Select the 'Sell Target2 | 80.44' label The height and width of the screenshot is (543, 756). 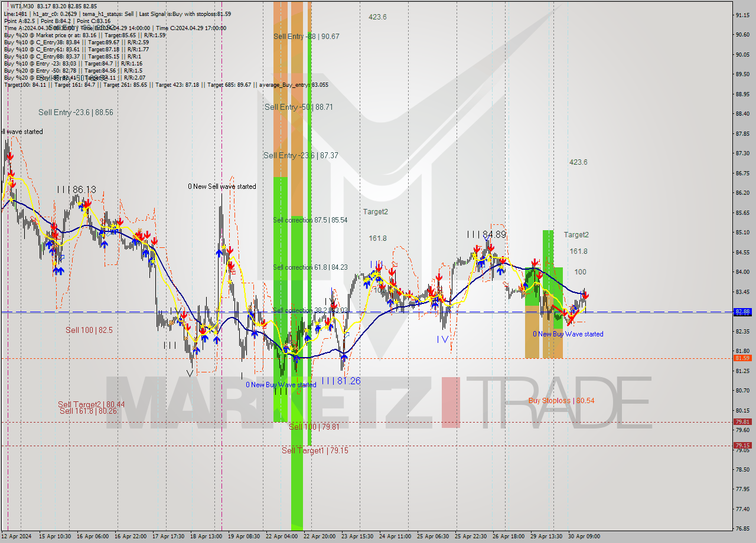[91, 404]
